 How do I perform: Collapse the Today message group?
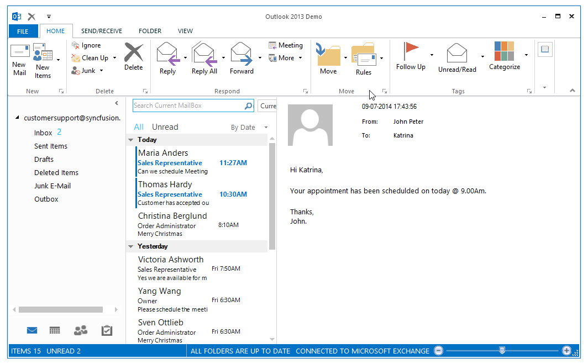130,140
